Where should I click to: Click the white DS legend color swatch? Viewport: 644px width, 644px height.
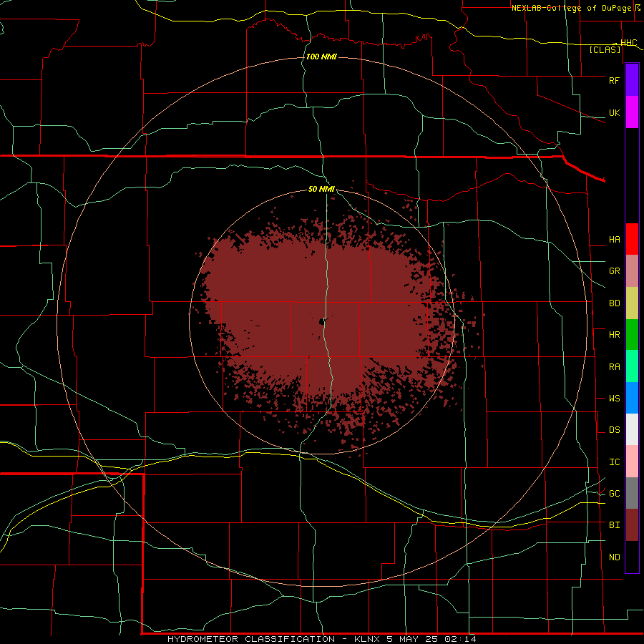[x=632, y=429]
